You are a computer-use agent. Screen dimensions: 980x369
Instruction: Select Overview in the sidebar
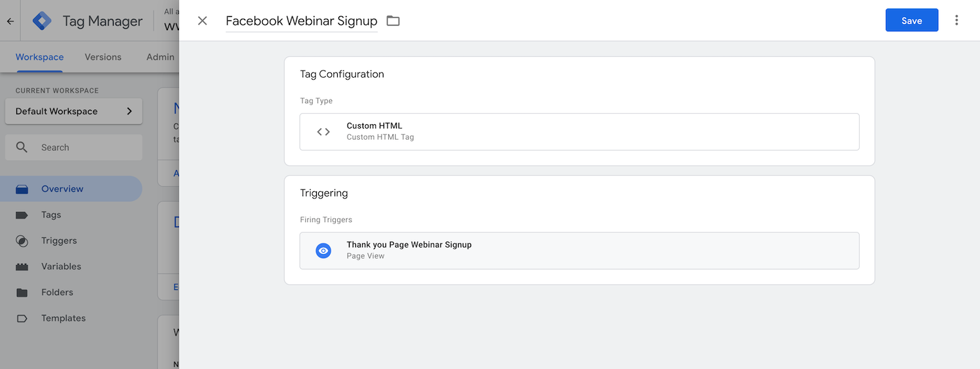click(71, 189)
